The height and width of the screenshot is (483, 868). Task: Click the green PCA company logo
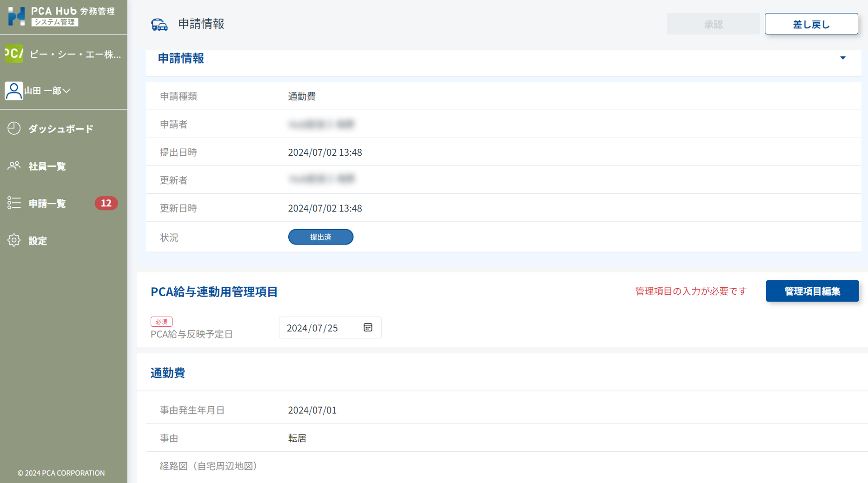13,54
